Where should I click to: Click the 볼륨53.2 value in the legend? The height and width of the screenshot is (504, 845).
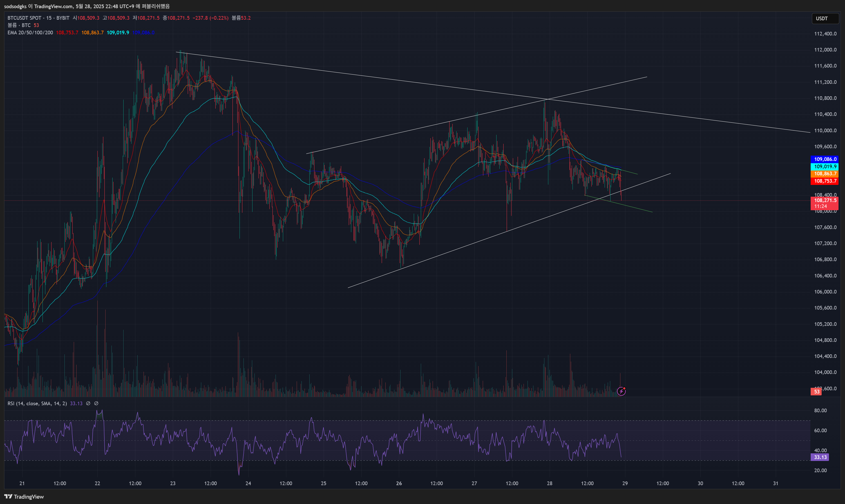tap(241, 18)
